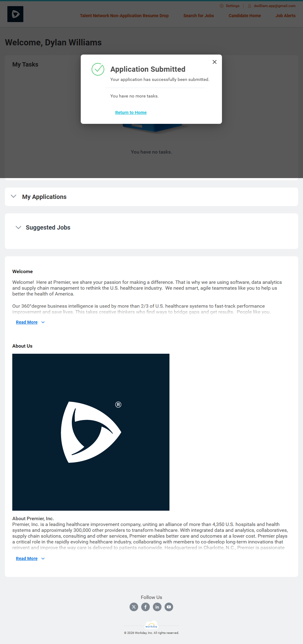Open the X (Twitter) social icon
This screenshot has width=303, height=644.
pos(134,607)
